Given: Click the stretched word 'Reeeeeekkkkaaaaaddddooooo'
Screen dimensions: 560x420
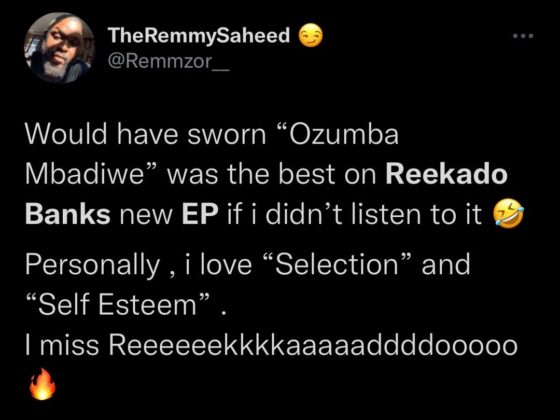Looking at the screenshot, I should point(313,345).
